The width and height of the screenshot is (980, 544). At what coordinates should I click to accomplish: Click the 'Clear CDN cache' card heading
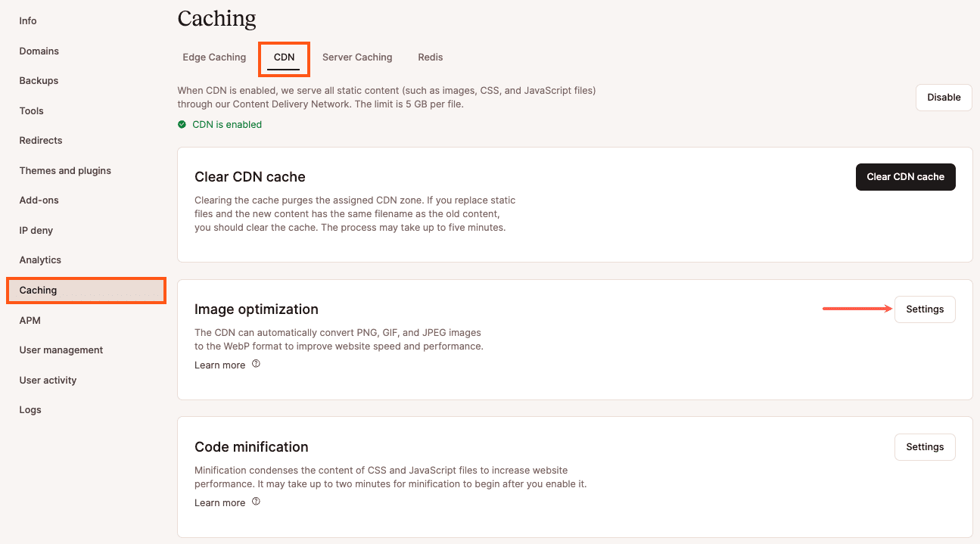pos(250,177)
